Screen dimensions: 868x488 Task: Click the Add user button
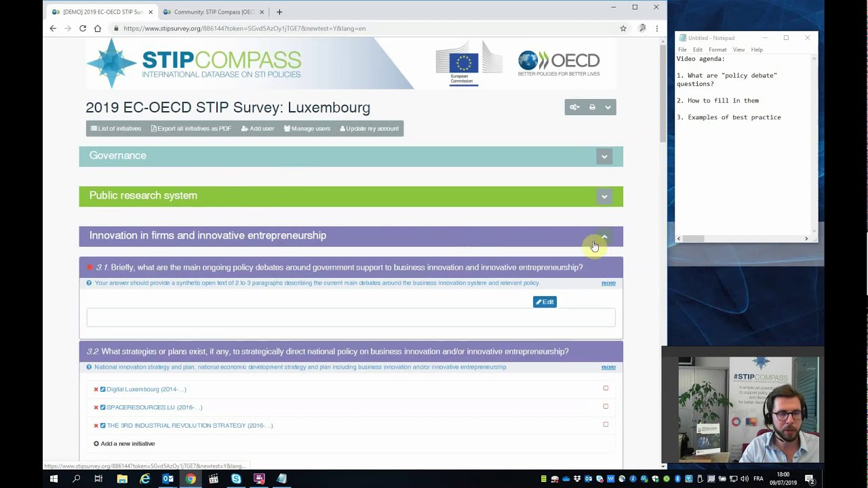click(258, 129)
